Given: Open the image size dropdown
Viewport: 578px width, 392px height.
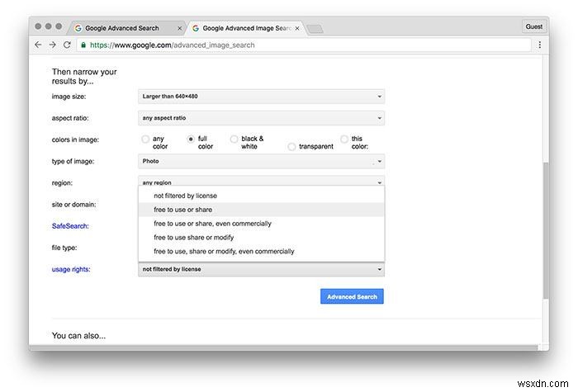Looking at the screenshot, I should tap(262, 97).
